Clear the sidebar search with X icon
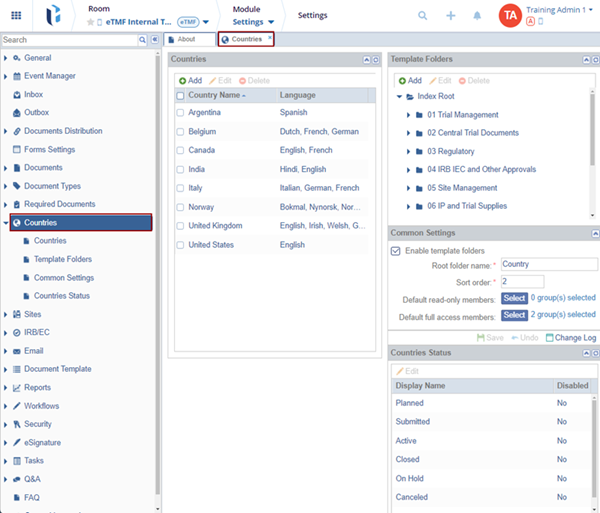Screen dimensions: 600x513 point(144,40)
